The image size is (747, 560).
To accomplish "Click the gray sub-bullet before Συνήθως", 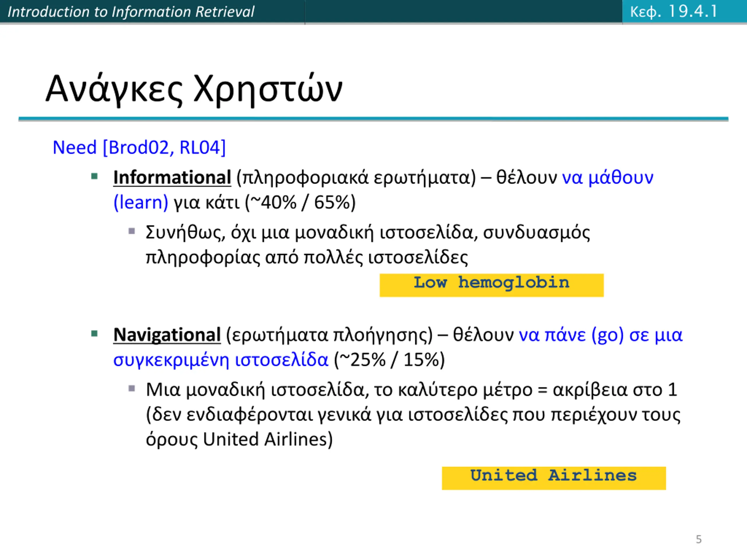I will tap(132, 231).
